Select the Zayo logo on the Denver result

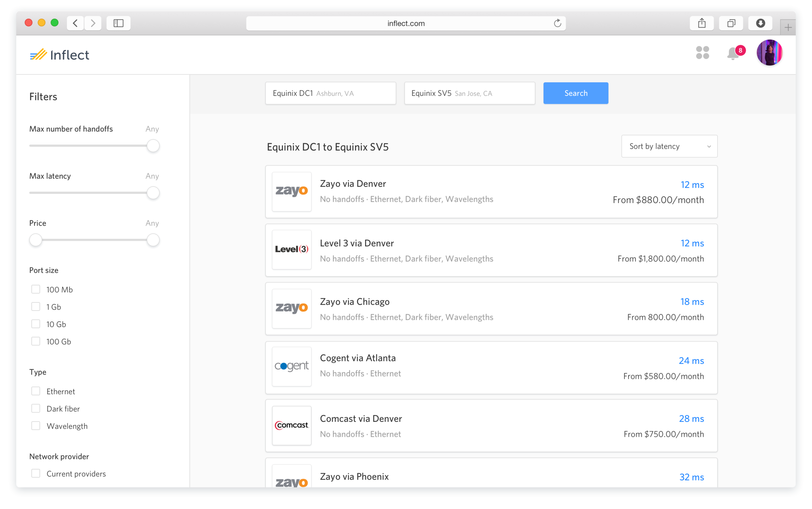tap(292, 192)
